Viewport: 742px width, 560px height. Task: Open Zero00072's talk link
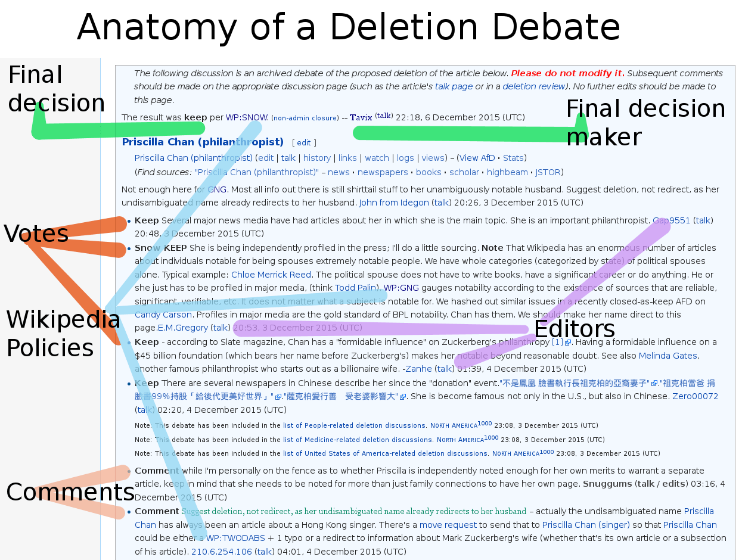(x=145, y=410)
